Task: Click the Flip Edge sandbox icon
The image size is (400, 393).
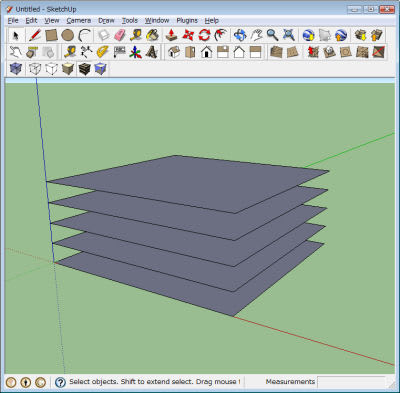Action: 378,52
